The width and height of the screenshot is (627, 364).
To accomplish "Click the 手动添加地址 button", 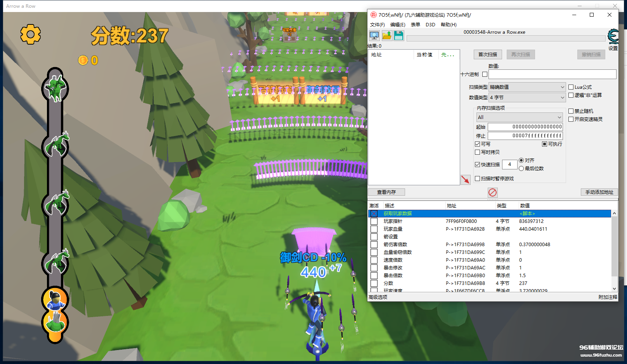I will pos(599,192).
